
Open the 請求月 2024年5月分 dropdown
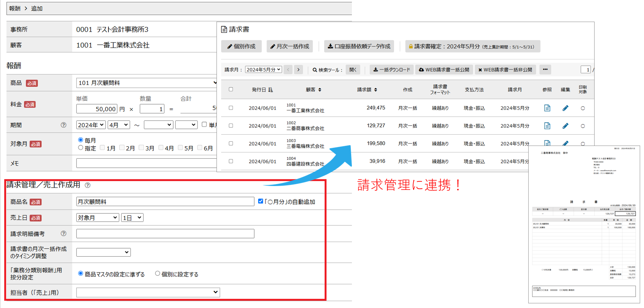[x=264, y=70]
